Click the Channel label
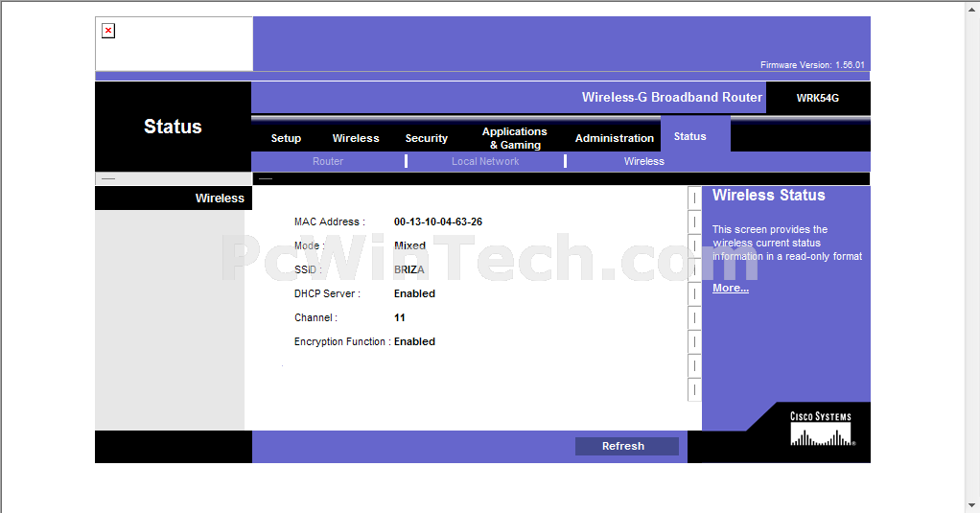Image resolution: width=980 pixels, height=513 pixels. (315, 317)
